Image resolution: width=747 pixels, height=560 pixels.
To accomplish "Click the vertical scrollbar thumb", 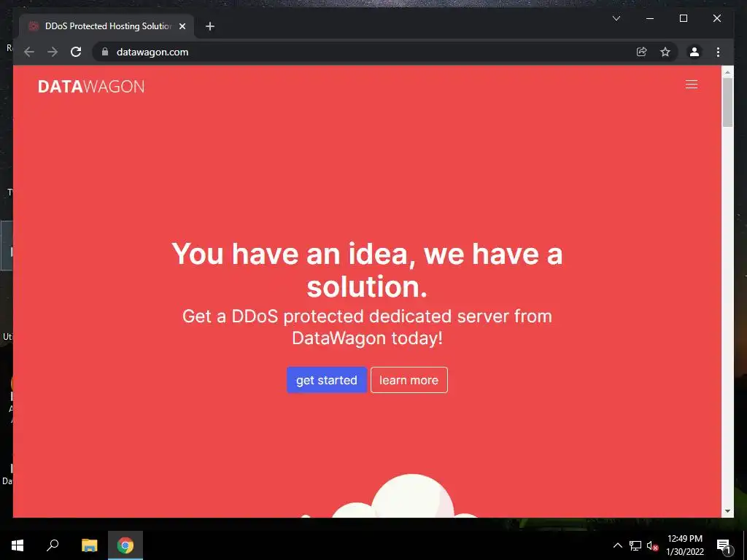I will [x=727, y=102].
